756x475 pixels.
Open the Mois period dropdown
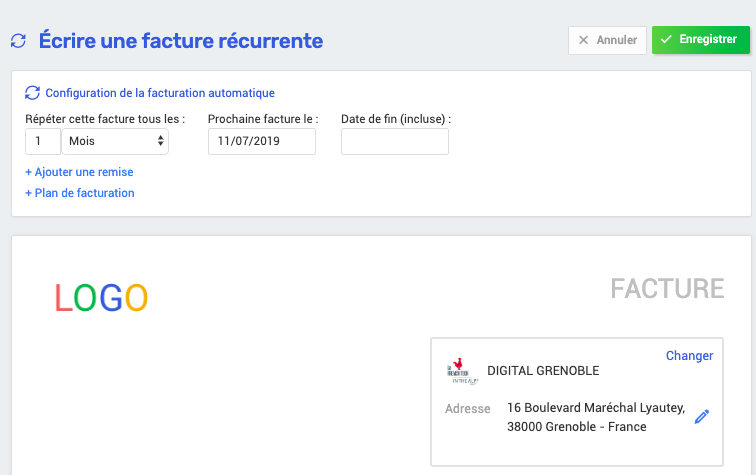pos(115,142)
